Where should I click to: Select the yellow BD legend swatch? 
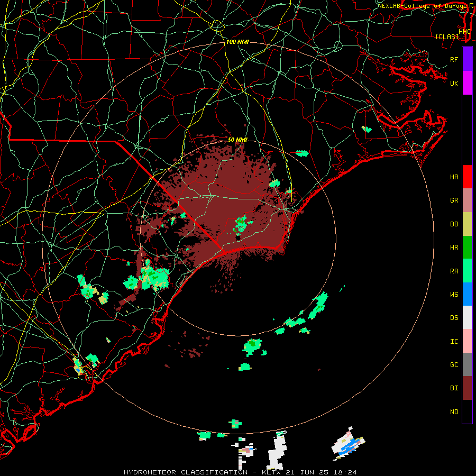coord(467,224)
